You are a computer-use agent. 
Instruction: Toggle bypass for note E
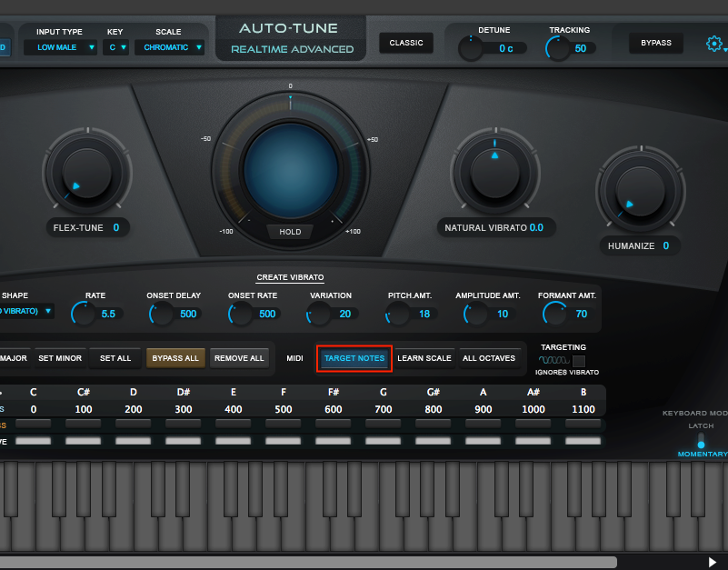click(x=233, y=424)
